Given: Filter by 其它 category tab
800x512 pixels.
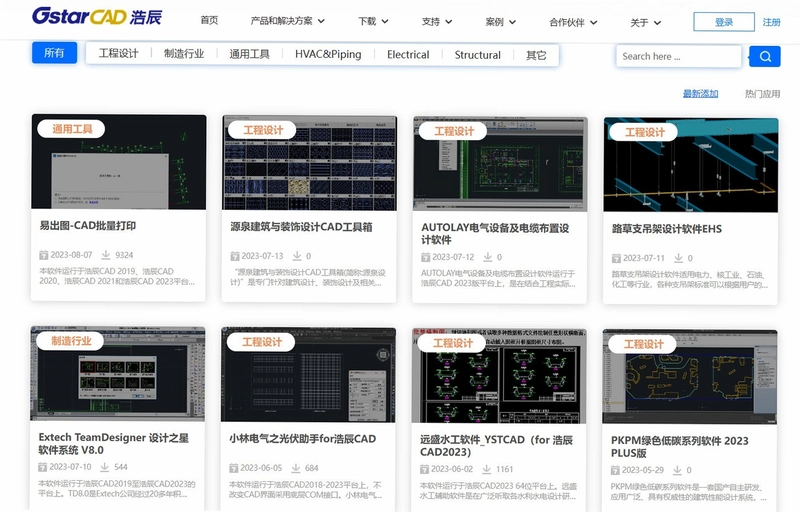Looking at the screenshot, I should click(536, 55).
